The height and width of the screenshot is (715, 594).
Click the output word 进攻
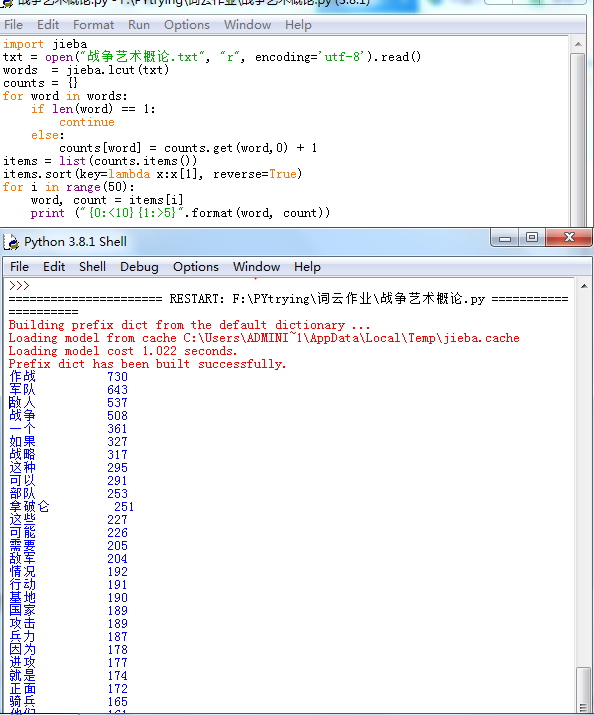[22, 663]
